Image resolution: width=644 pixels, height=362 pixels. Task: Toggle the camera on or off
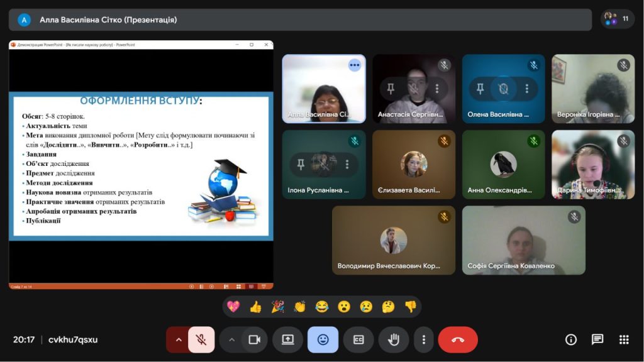254,339
